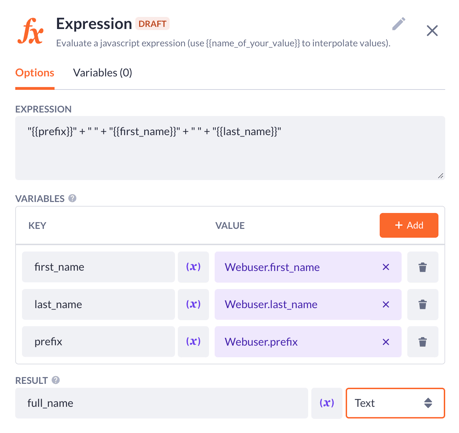This screenshot has height=433, width=459.
Task: Open the Text result type dropdown
Action: point(395,403)
